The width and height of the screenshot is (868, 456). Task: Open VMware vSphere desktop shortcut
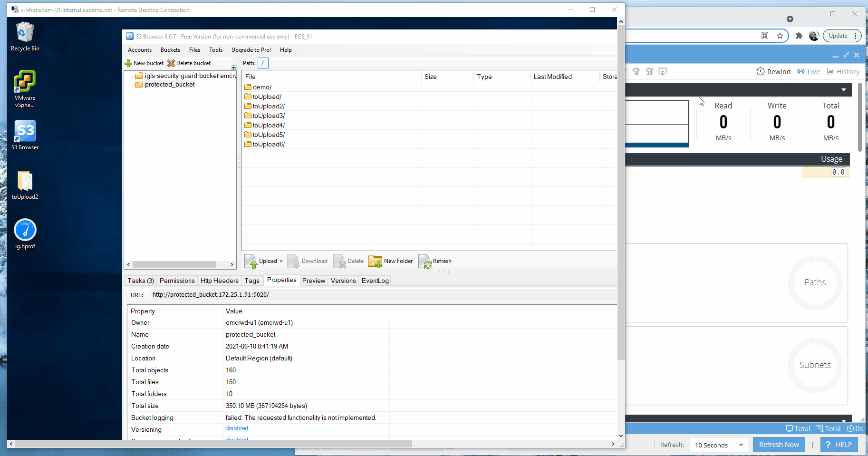tap(25, 89)
